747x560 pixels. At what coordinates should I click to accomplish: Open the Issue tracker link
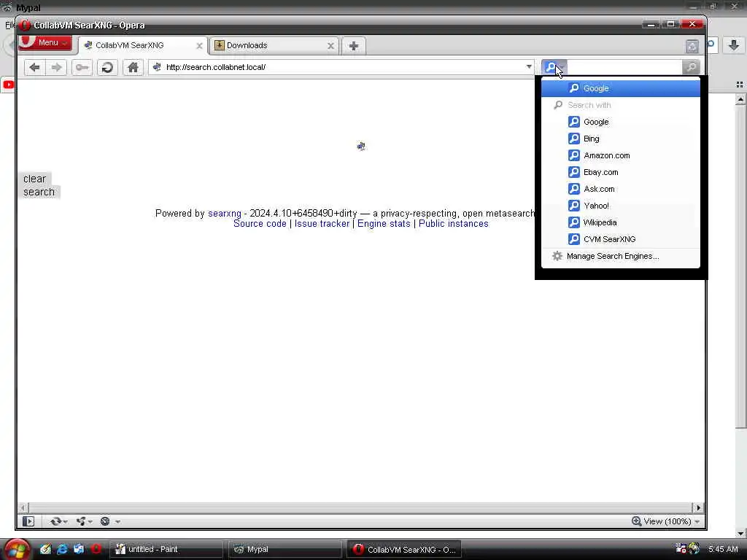pyautogui.click(x=322, y=224)
